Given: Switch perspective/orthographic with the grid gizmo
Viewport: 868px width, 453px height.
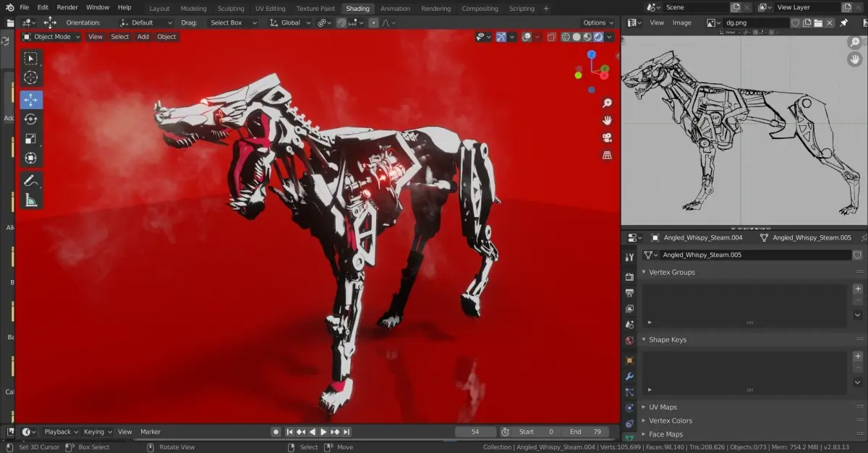Looking at the screenshot, I should click(608, 155).
